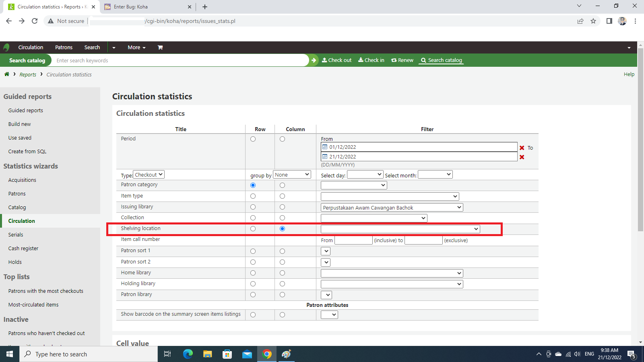Screen dimensions: 644x362
Task: Expand the Shelving location filter dropdown
Action: pos(400,229)
